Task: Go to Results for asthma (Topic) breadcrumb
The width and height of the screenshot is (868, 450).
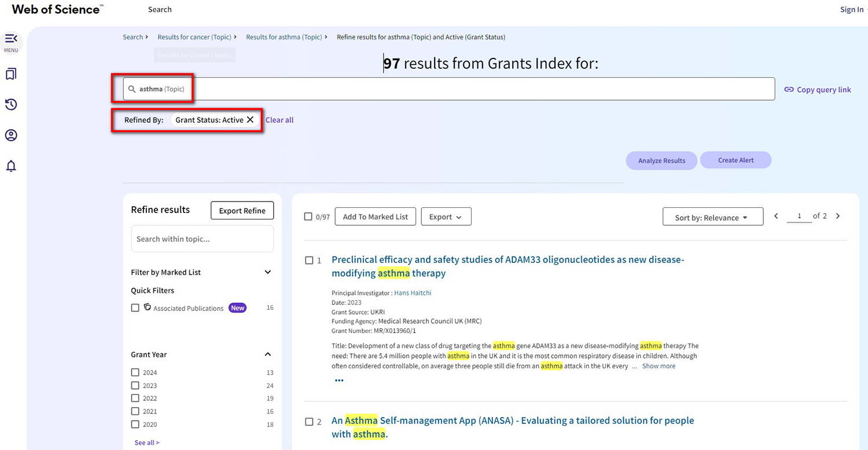Action: click(284, 37)
